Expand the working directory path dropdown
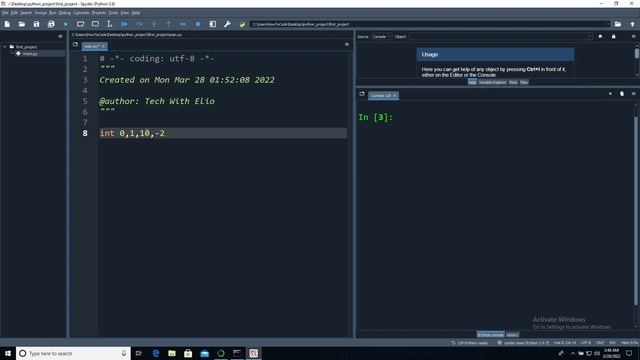Image resolution: width=640 pixels, height=360 pixels. pos(607,24)
